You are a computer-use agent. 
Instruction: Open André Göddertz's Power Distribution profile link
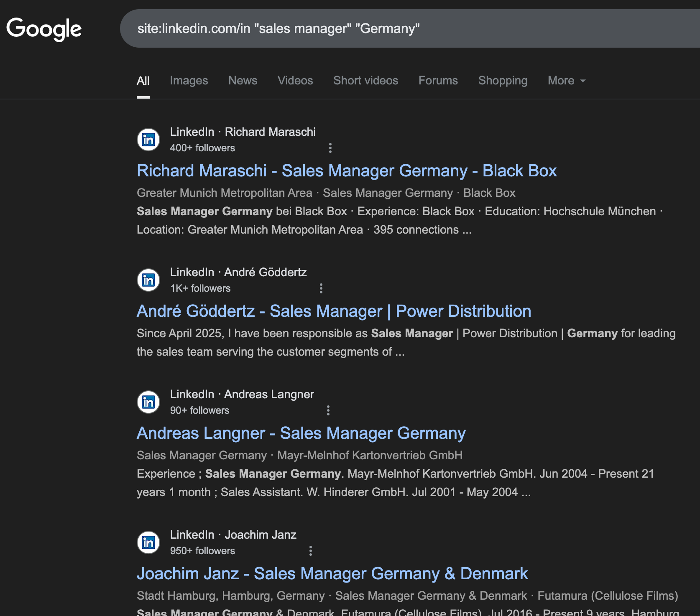[333, 311]
